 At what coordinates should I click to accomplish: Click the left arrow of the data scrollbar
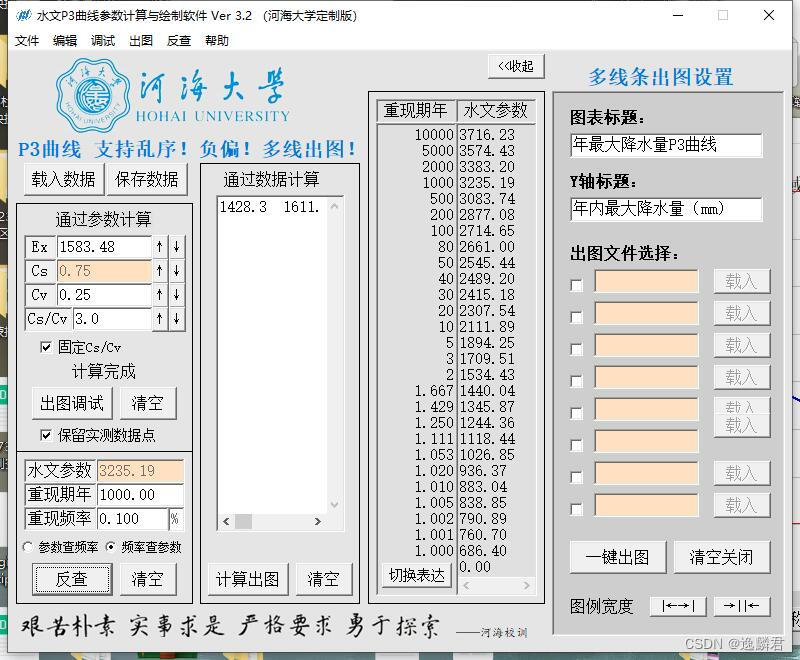pyautogui.click(x=226, y=521)
